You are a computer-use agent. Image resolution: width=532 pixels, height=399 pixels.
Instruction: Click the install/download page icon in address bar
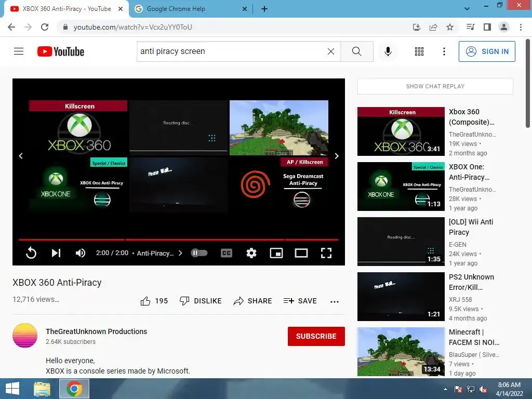pos(417,27)
